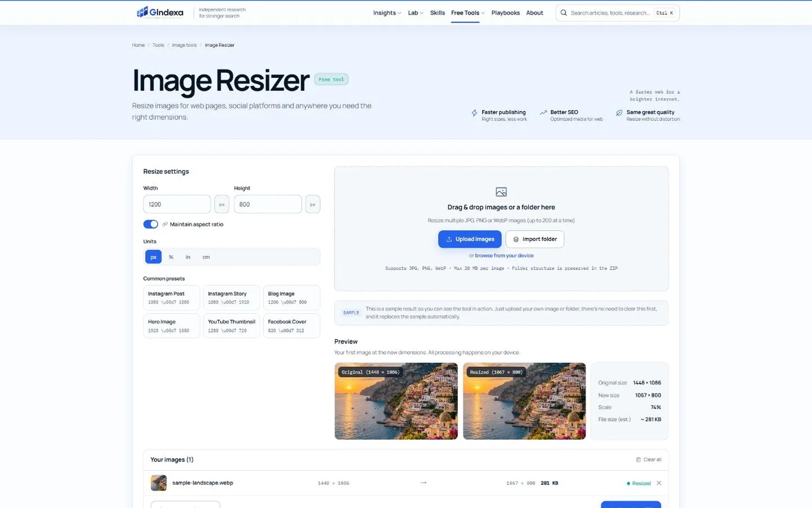Go to the Tools breadcrumb

coord(158,45)
